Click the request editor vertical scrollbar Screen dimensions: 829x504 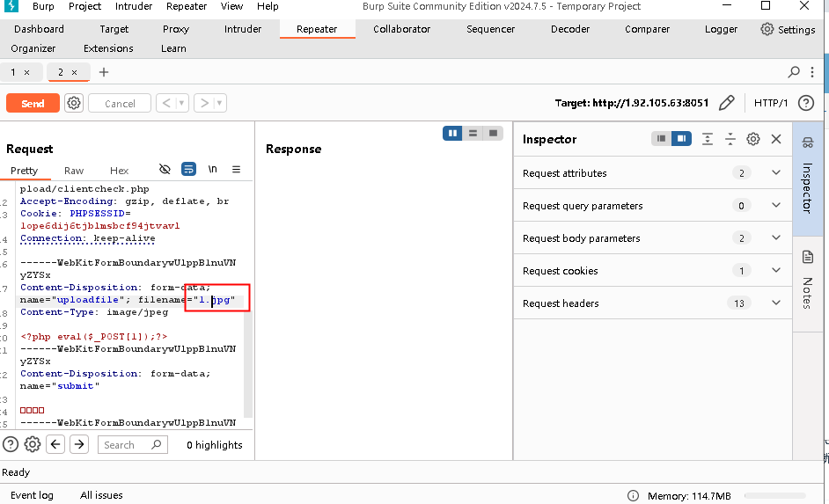[x=247, y=364]
